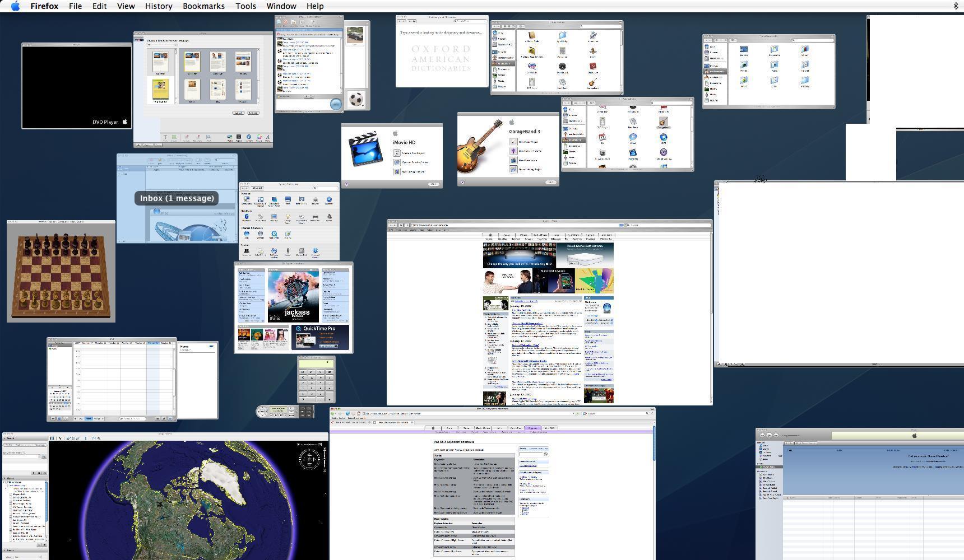Open the Tools menu

[245, 6]
